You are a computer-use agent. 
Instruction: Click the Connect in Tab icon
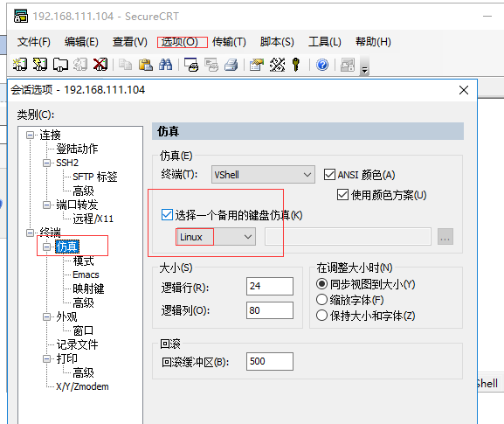pyautogui.click(x=60, y=65)
